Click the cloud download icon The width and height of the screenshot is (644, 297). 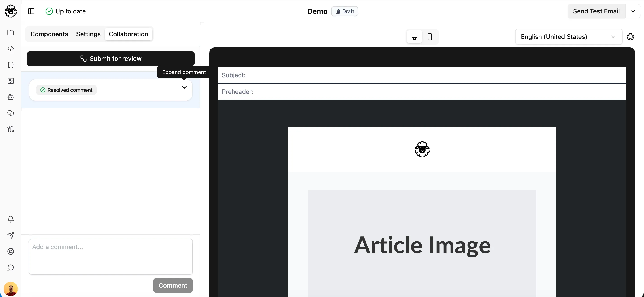(x=11, y=113)
